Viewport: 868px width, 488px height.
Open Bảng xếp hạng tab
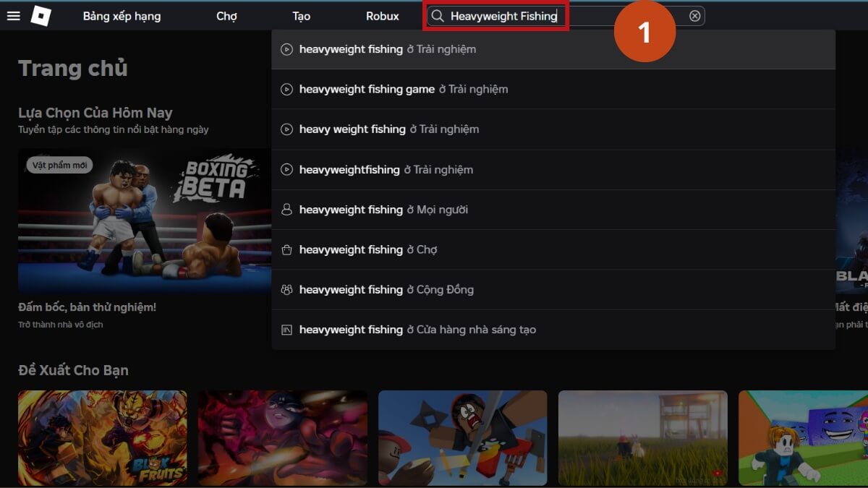coord(122,16)
